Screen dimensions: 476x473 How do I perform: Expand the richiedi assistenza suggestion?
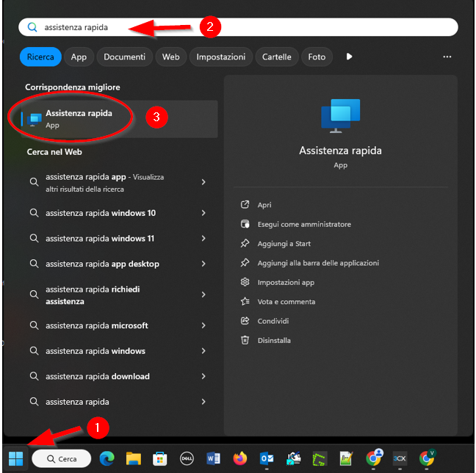pyautogui.click(x=203, y=295)
